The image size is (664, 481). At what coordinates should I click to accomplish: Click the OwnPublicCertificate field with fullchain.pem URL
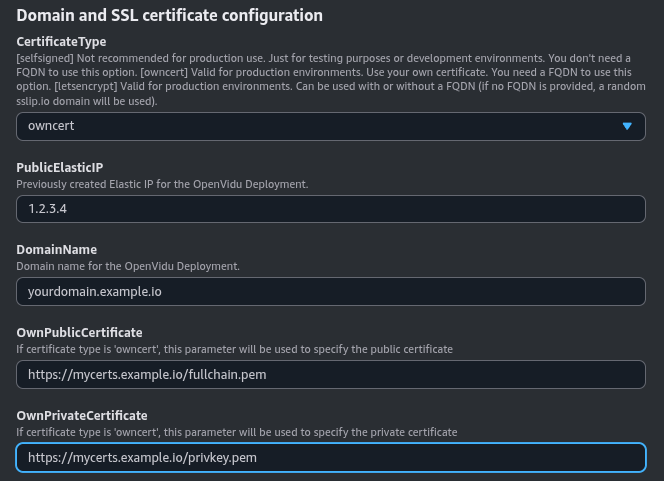click(330, 374)
